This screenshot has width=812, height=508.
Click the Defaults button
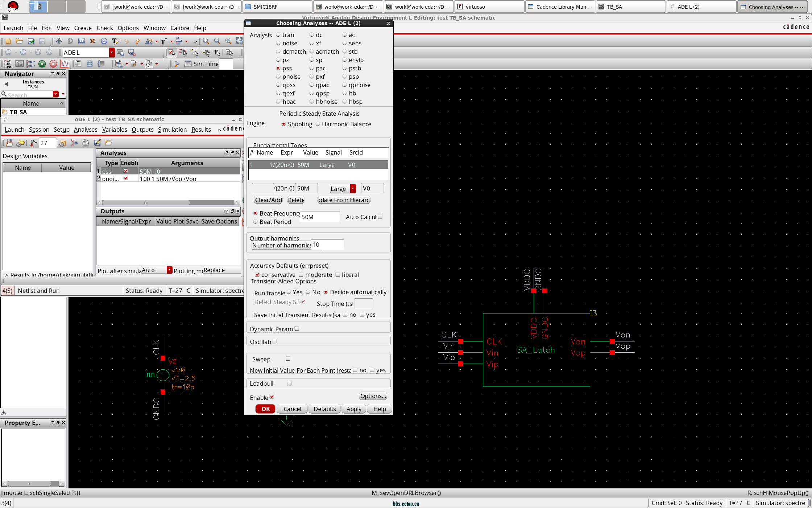(x=325, y=409)
